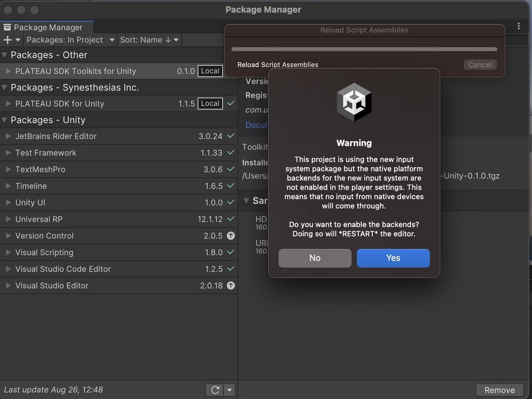Click the Package Manager tab icon
The height and width of the screenshot is (399, 532).
point(7,28)
